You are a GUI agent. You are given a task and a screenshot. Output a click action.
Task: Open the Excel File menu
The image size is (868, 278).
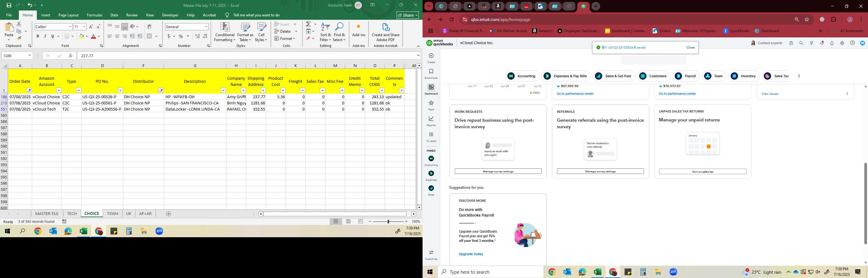pos(9,15)
